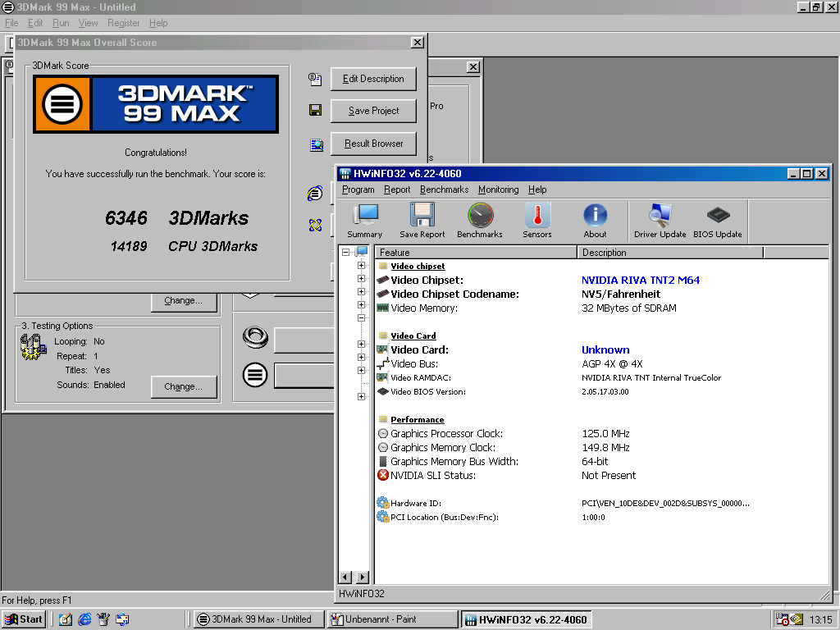The image size is (840, 630).
Task: Click the Save Project button
Action: (373, 111)
